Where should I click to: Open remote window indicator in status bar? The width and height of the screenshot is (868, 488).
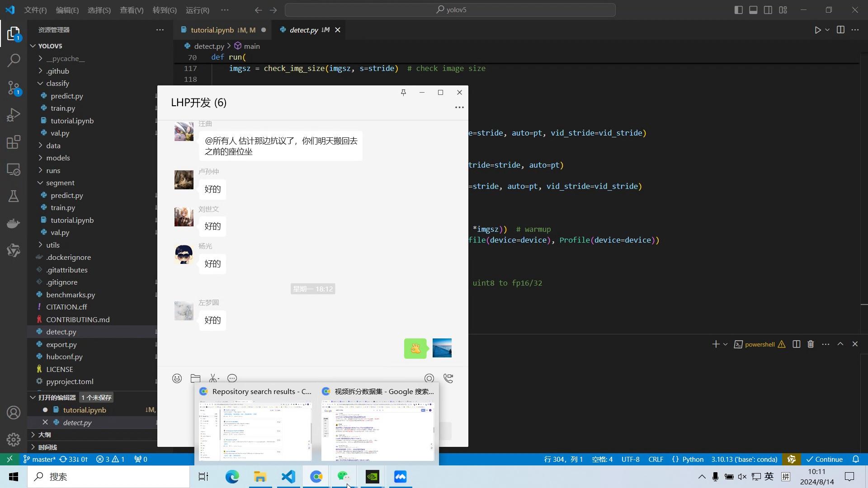[9, 459]
